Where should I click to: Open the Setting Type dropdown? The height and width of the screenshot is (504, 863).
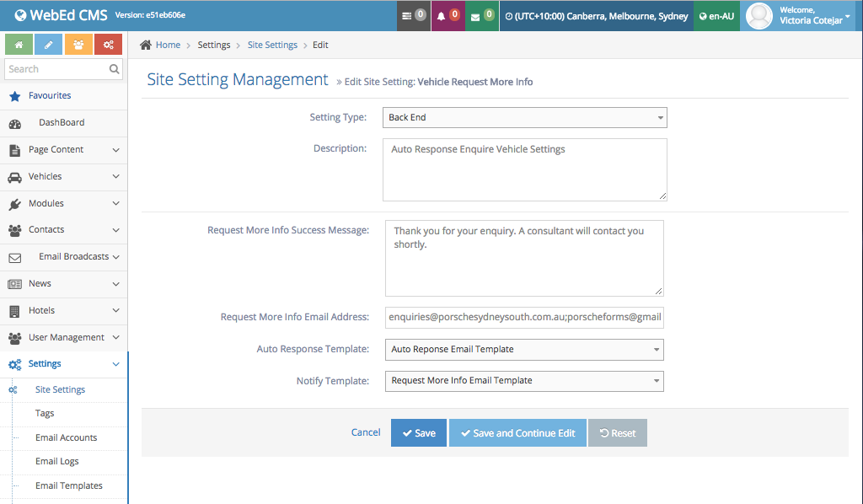coord(524,118)
